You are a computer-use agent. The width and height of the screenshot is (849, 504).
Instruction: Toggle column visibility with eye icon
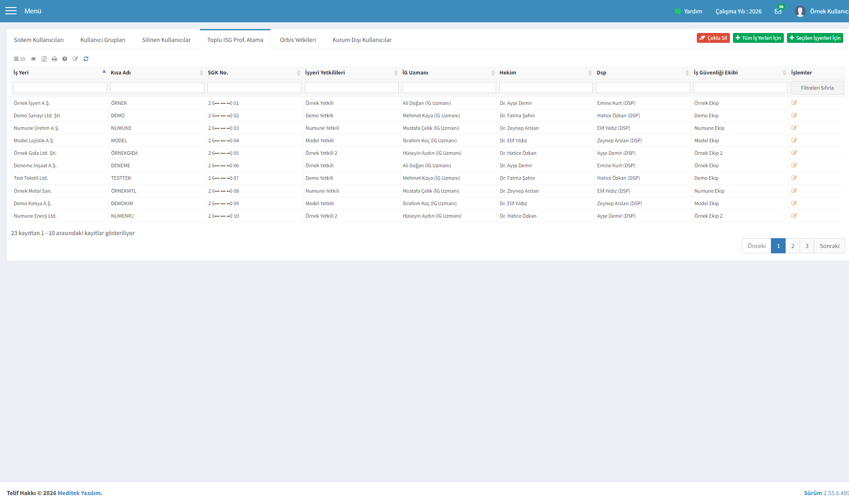pyautogui.click(x=33, y=59)
